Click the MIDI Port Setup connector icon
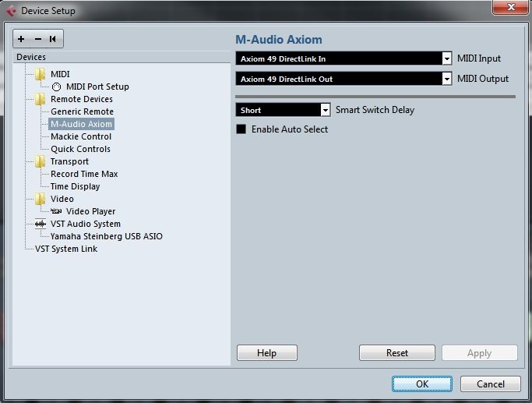532x403 pixels. [x=56, y=87]
